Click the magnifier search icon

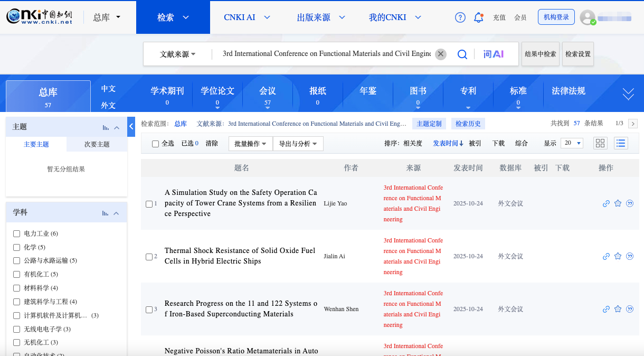(462, 54)
